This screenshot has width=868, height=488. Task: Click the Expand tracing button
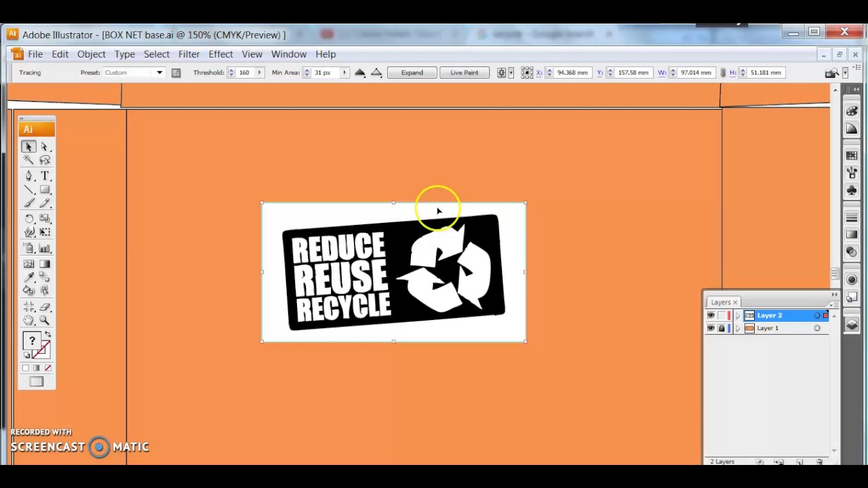click(412, 73)
